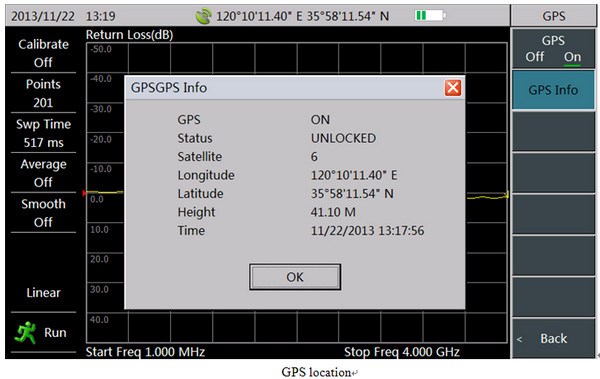Close the GPS Info dialog with red X
The image size is (600, 379).
tap(453, 88)
